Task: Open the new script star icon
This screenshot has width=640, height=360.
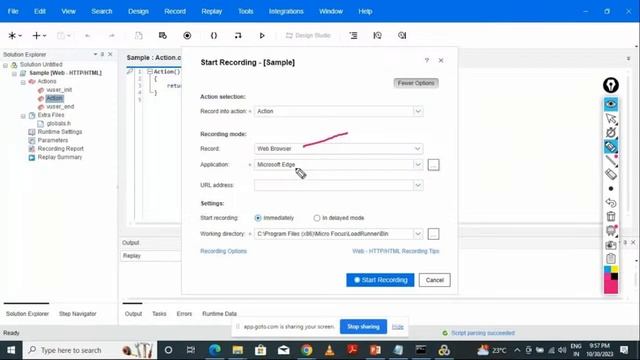Action: pos(12,36)
